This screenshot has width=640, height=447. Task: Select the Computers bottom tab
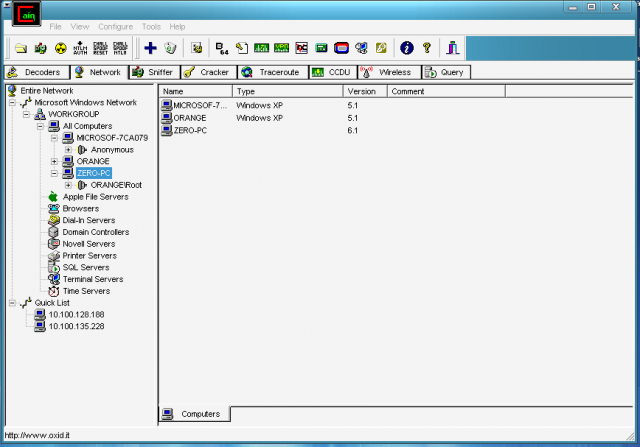point(194,414)
